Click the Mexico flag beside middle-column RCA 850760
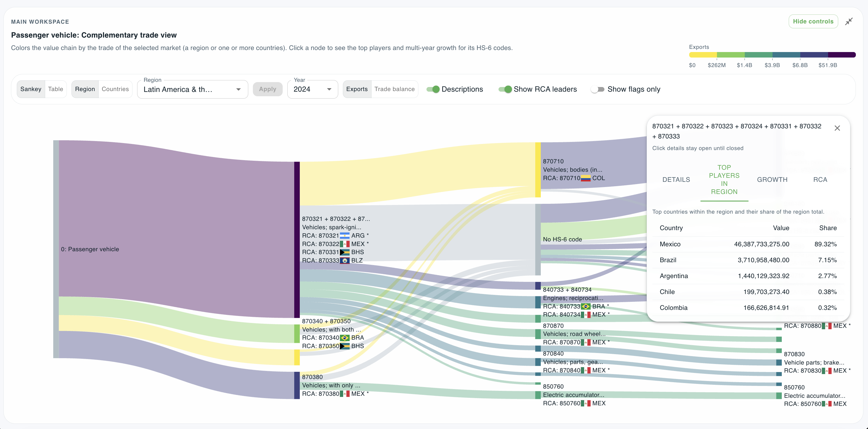868x429 pixels. pyautogui.click(x=586, y=403)
